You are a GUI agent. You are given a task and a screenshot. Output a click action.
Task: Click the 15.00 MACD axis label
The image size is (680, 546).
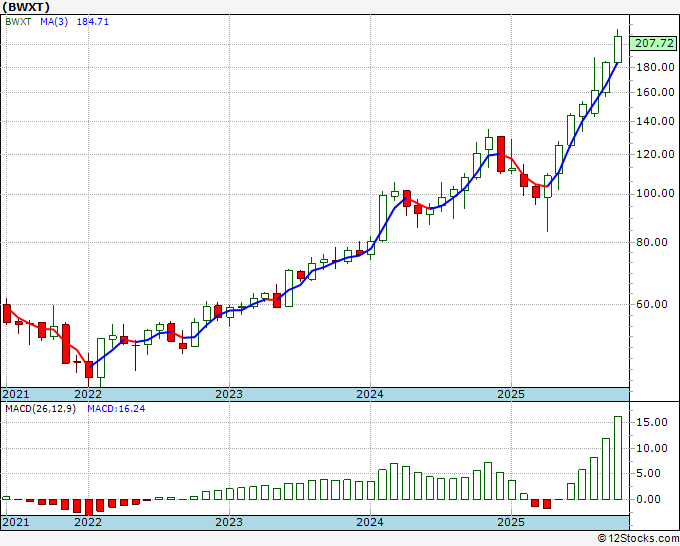[652, 422]
